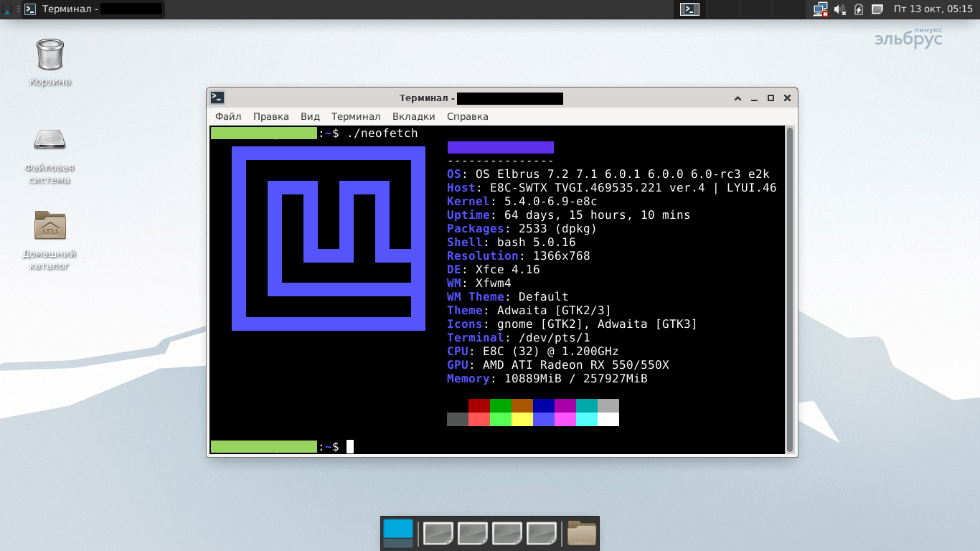
Task: Click the battery power tray icon
Action: (859, 9)
